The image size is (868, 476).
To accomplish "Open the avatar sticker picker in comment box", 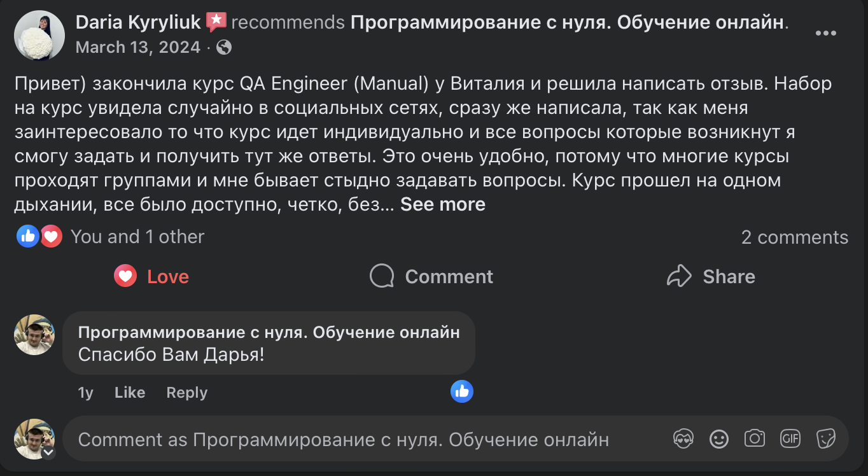I will point(683,438).
